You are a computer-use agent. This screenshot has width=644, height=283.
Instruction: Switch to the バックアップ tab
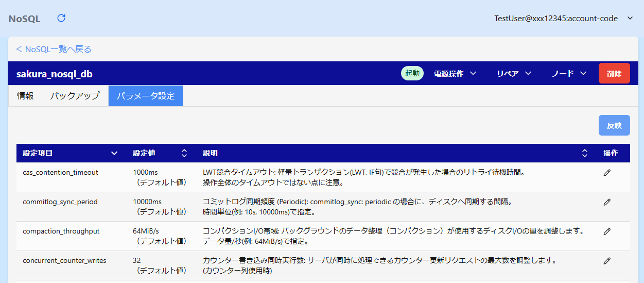75,96
